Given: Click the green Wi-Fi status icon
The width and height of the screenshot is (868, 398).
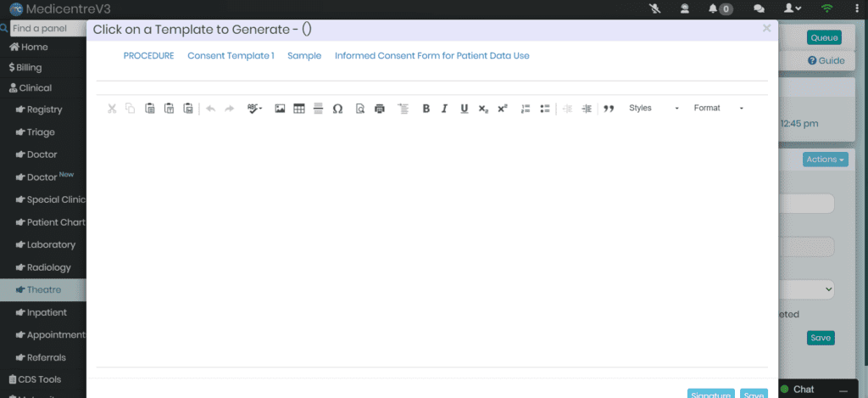Looking at the screenshot, I should tap(827, 8).
